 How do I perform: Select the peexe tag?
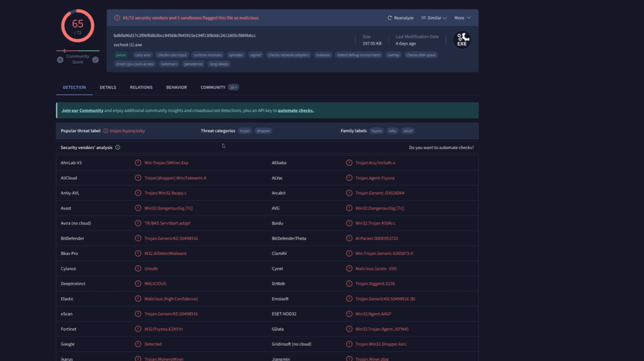click(x=120, y=55)
